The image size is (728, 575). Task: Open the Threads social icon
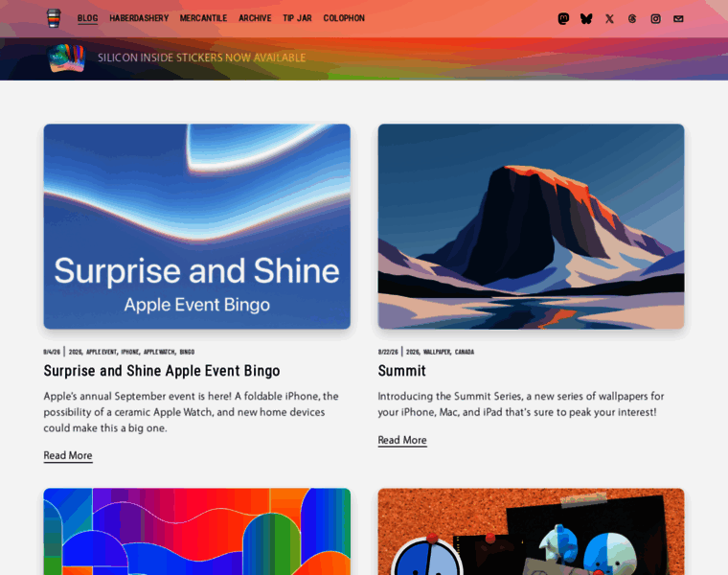[x=632, y=18]
